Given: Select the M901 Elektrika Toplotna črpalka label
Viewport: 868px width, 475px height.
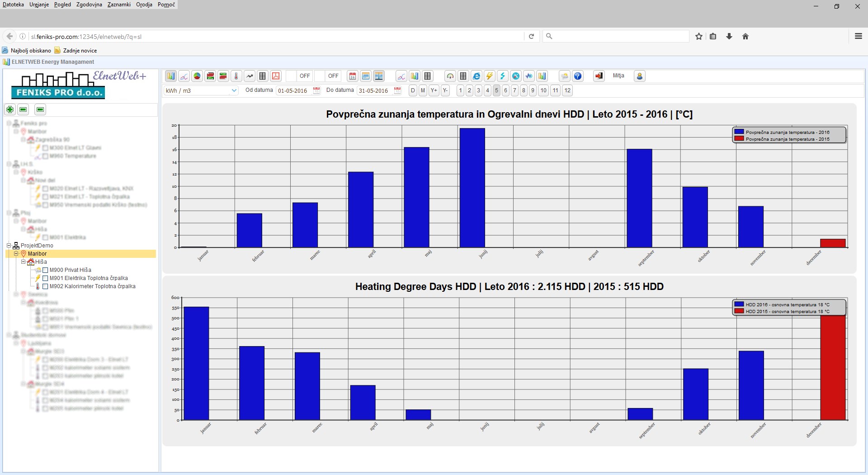Looking at the screenshot, I should [x=89, y=278].
